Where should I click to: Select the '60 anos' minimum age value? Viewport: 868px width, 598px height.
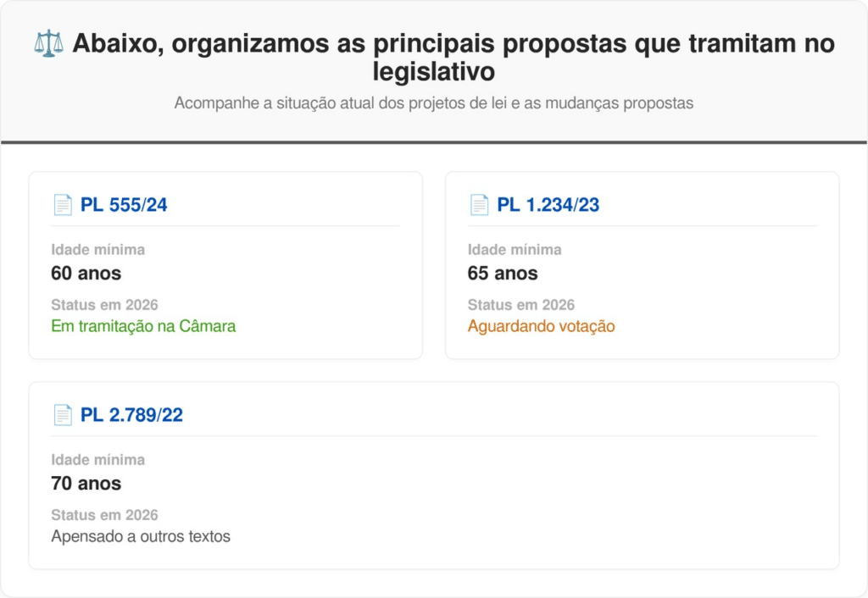(86, 274)
